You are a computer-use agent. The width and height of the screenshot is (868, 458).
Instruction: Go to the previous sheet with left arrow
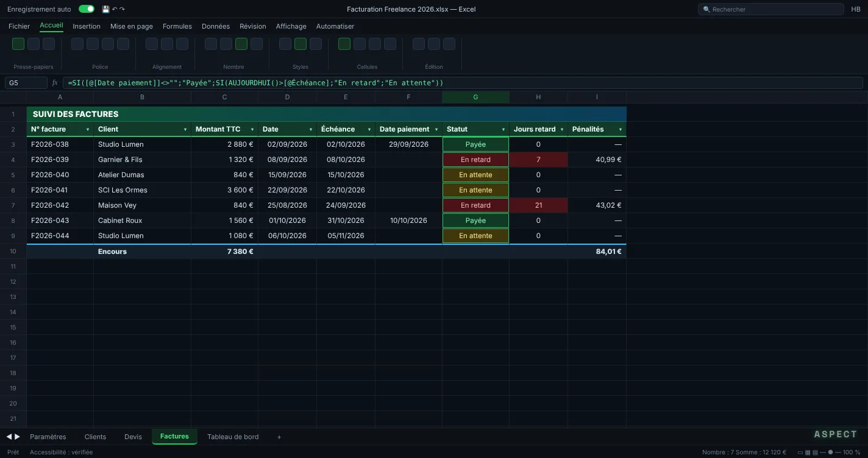[9, 437]
